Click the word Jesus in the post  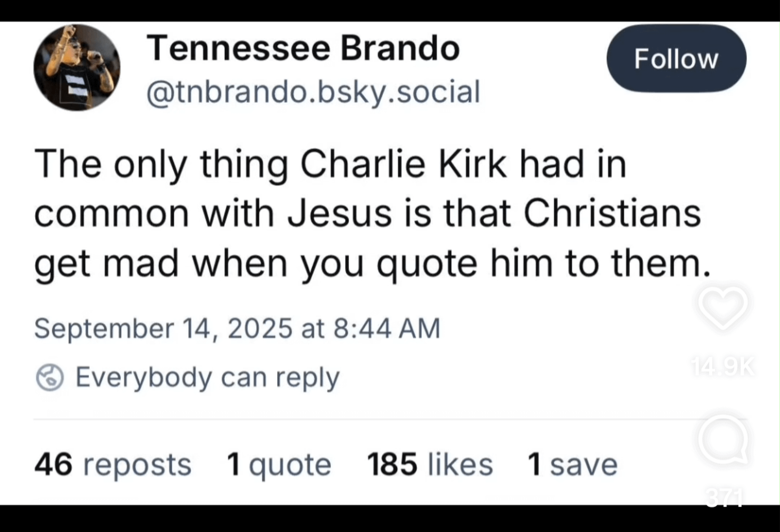[x=339, y=213]
